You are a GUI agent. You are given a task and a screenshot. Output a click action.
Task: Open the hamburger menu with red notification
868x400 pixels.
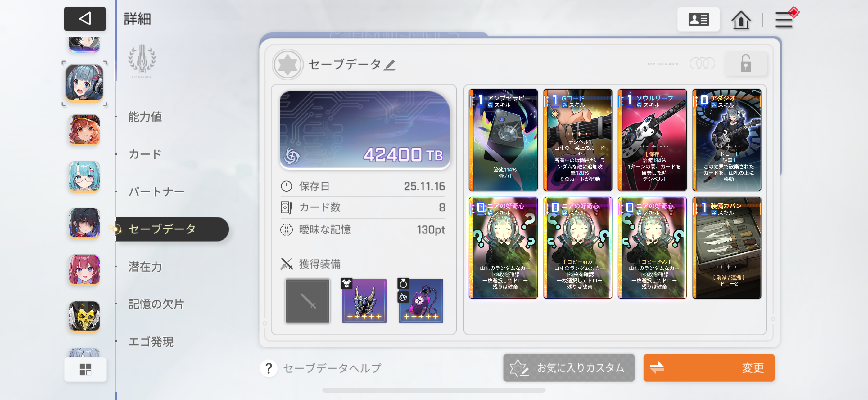pyautogui.click(x=785, y=20)
